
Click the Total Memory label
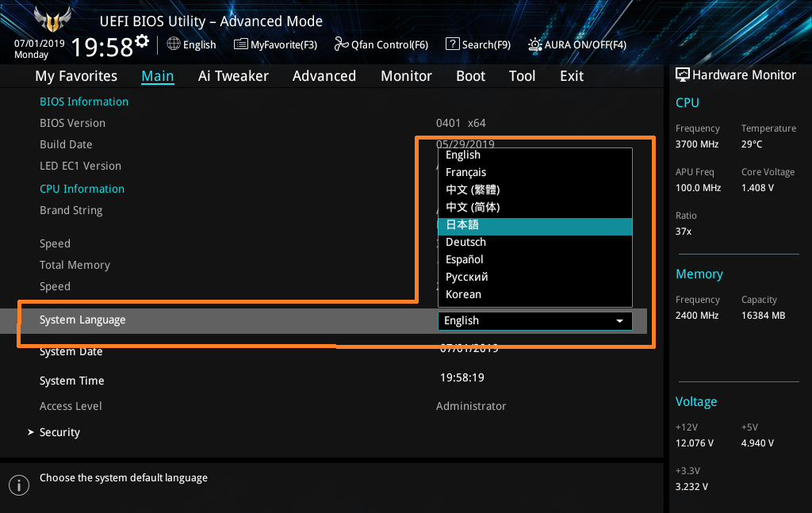[x=75, y=265]
